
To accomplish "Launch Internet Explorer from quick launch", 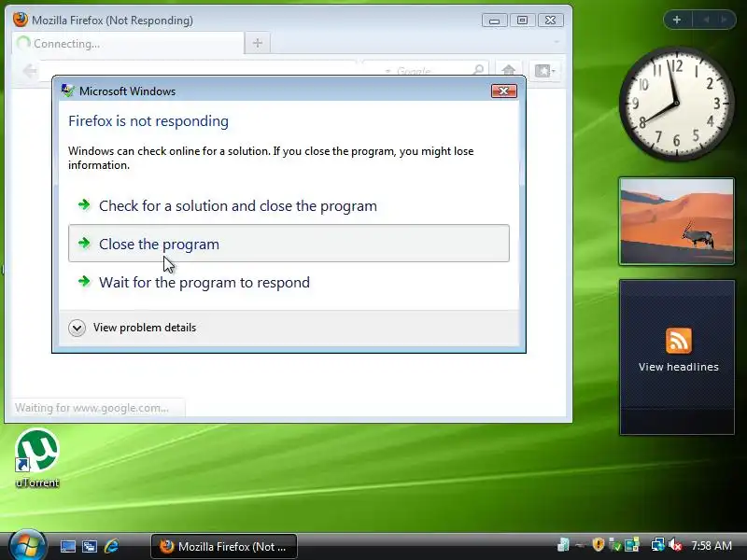I will (111, 546).
